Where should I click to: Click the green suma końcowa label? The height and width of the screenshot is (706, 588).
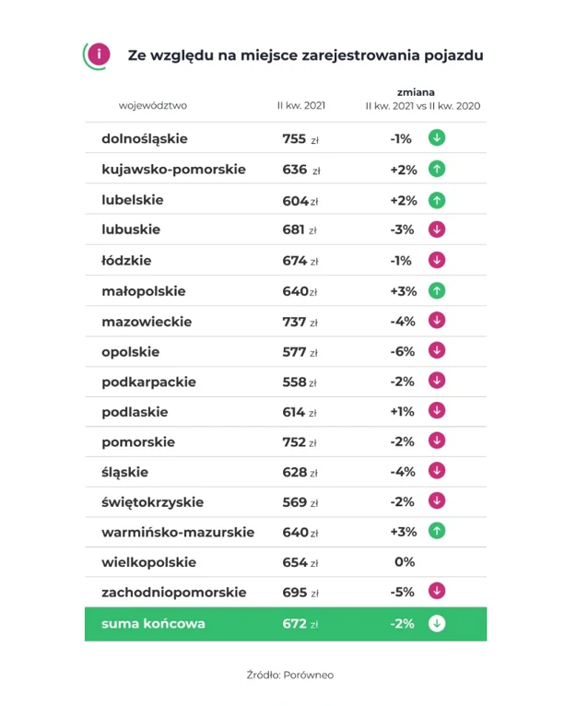pos(153,623)
